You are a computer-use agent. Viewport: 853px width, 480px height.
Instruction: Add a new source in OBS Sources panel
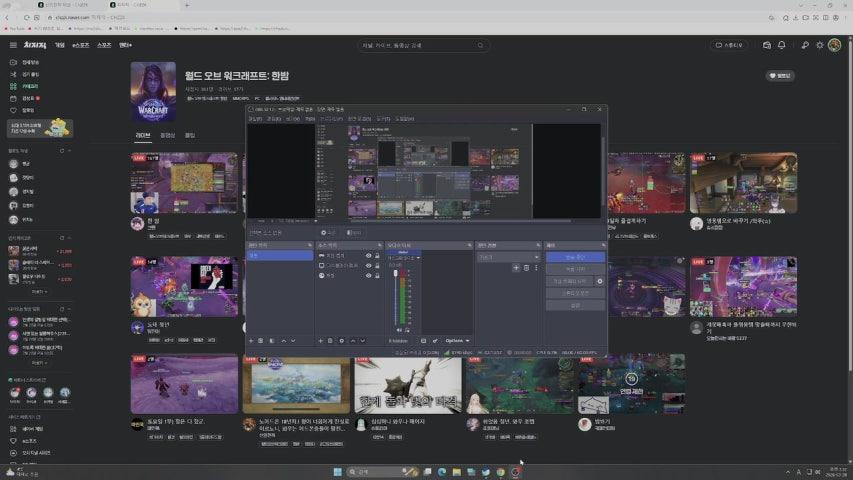320,341
